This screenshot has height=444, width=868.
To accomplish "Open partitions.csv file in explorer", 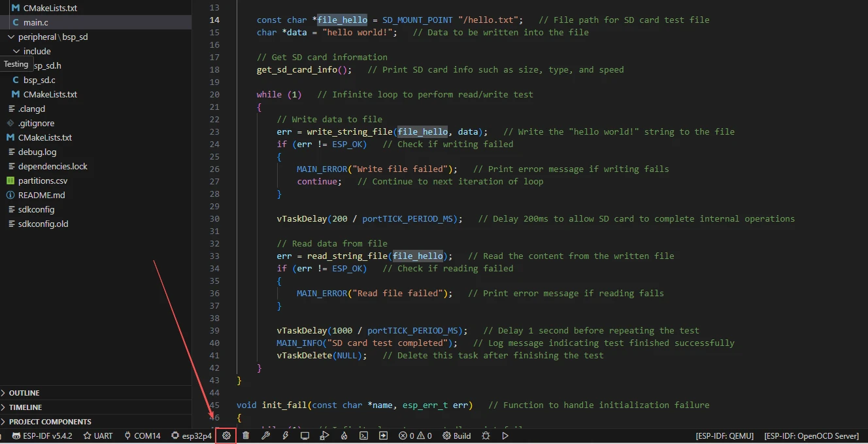I will [x=42, y=180].
